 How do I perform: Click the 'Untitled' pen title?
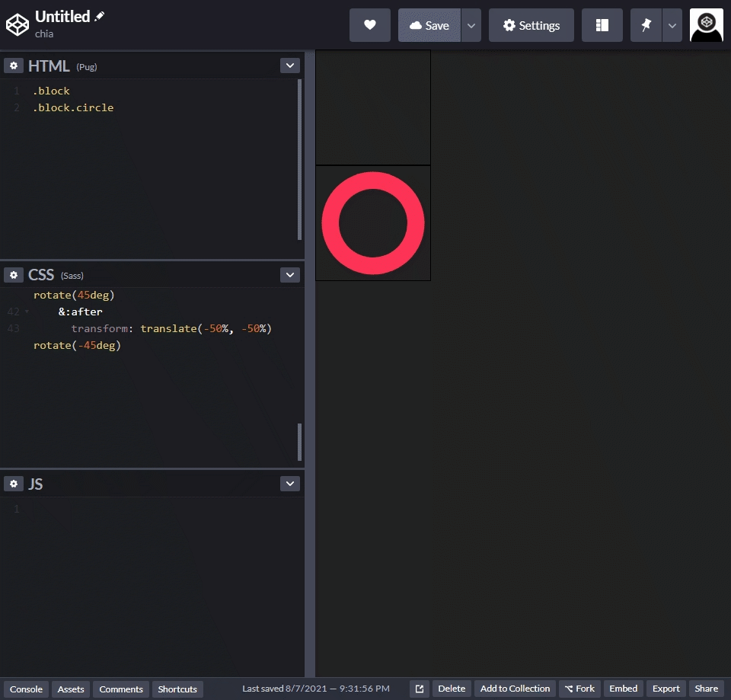[62, 16]
